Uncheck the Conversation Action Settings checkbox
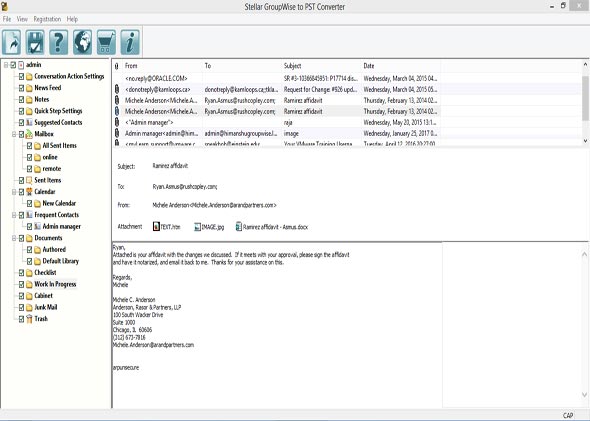 tap(21, 76)
